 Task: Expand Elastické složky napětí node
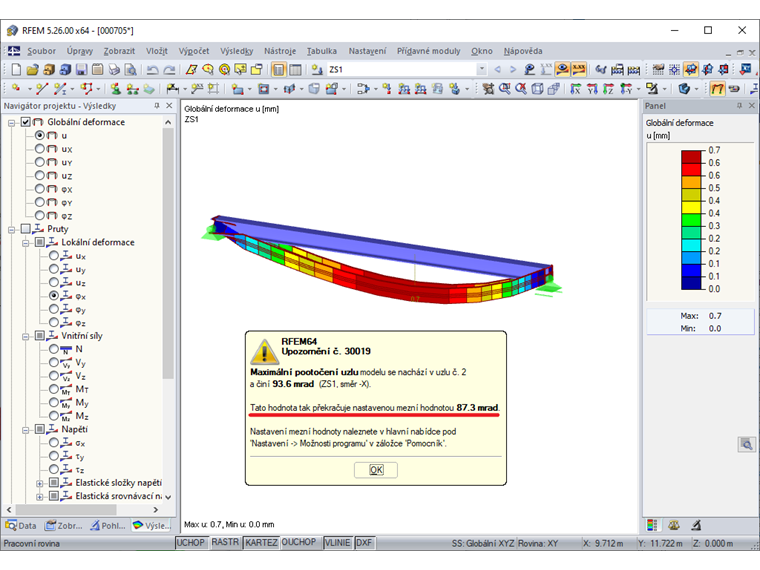coord(40,483)
